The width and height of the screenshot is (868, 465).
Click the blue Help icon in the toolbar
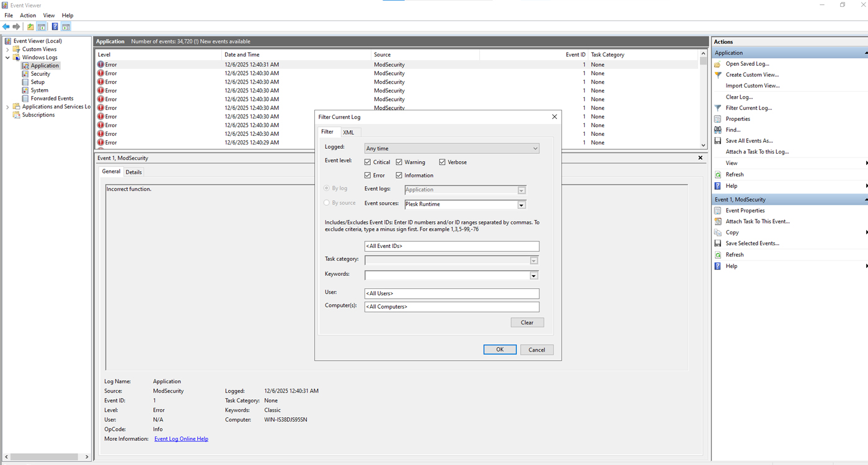tap(55, 27)
